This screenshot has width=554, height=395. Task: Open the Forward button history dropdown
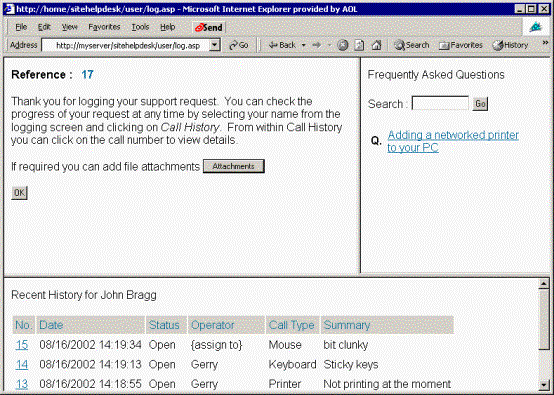tap(329, 45)
